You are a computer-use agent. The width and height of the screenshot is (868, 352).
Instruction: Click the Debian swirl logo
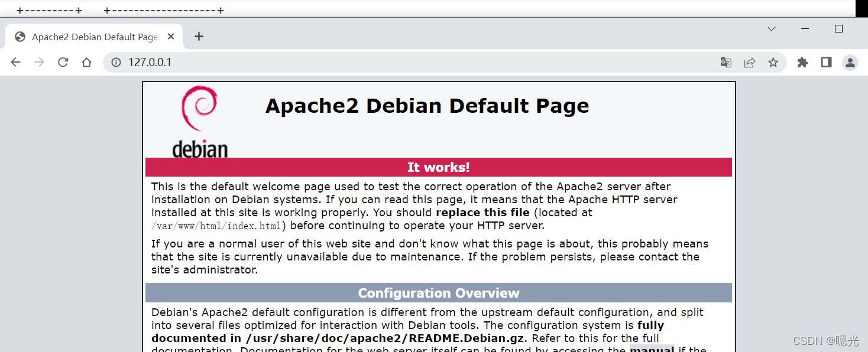coord(200,122)
